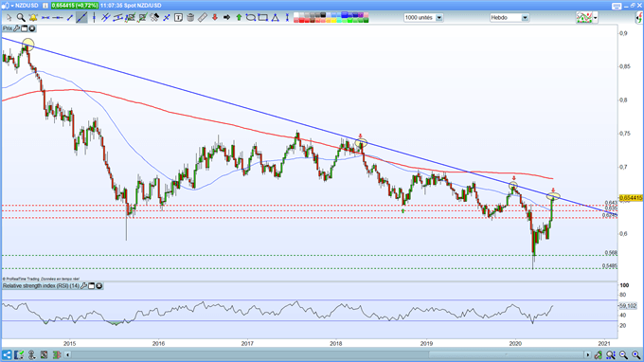This screenshot has width=644, height=362.
Task: Click the keyboard icon in title bar
Action: point(617,6)
